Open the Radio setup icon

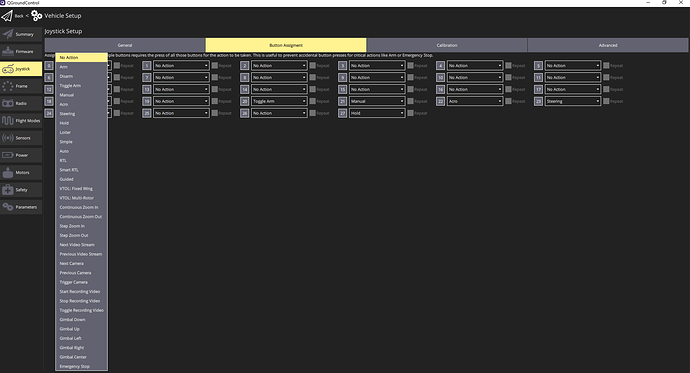[x=7, y=103]
